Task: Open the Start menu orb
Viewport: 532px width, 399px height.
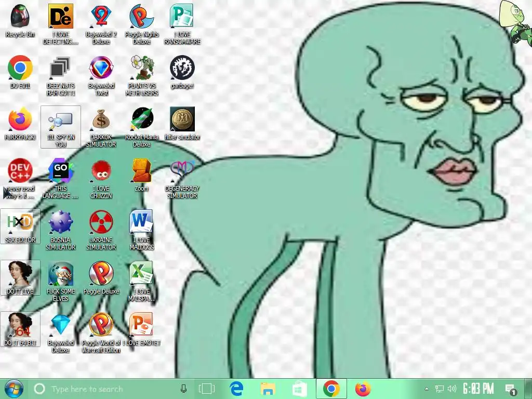Action: 14,389
